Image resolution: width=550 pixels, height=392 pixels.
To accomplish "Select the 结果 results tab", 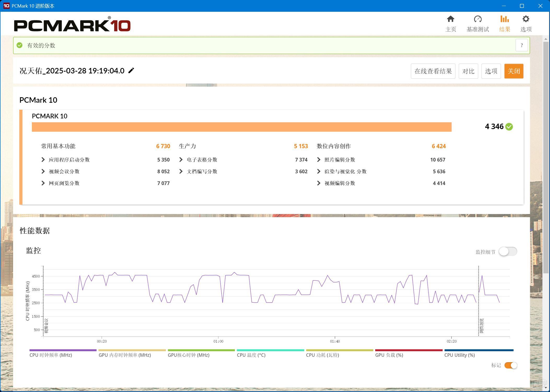I will [x=505, y=24].
